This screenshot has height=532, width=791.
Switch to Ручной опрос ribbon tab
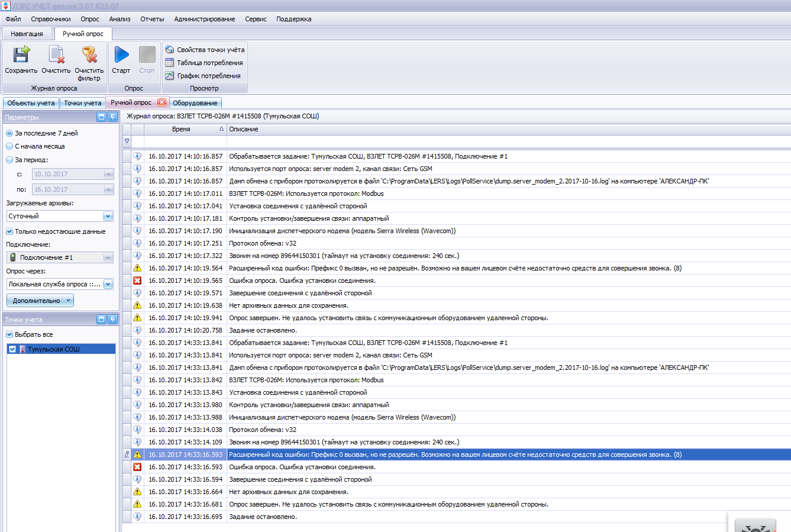coord(83,34)
